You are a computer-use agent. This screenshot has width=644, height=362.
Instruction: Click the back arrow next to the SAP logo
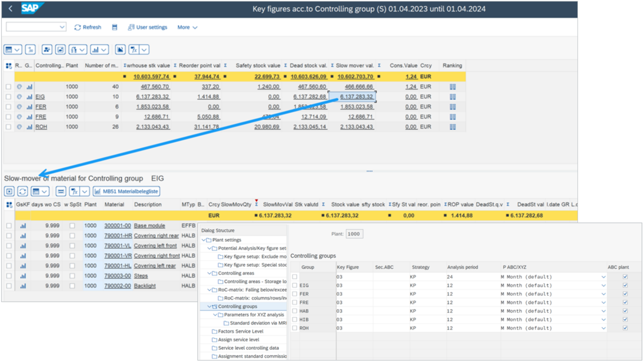[x=10, y=9]
